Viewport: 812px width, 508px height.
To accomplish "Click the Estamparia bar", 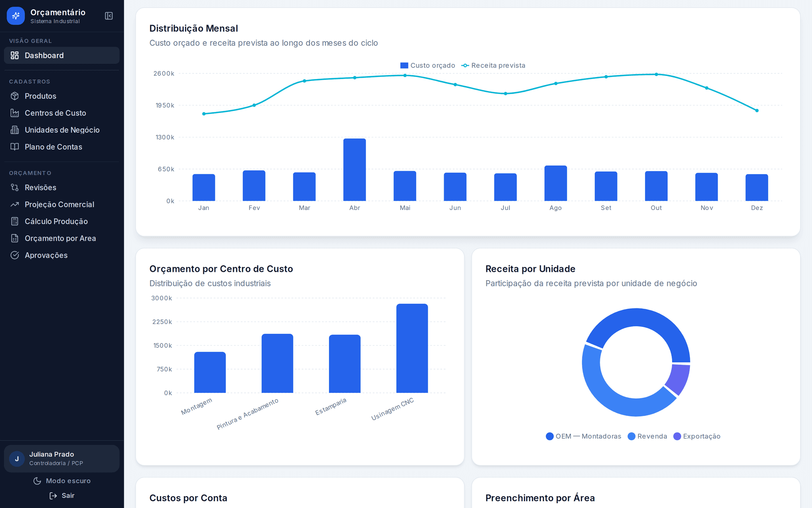I will point(345,364).
